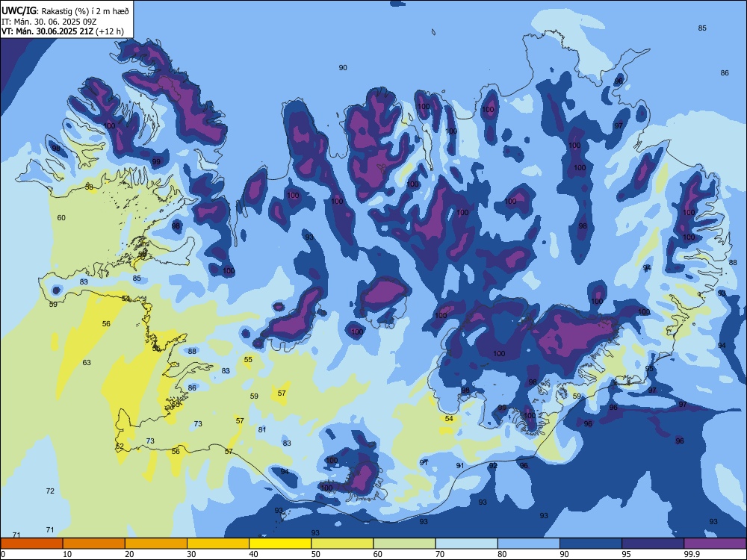Click the 80–90 medium blue legend swatch

click(x=529, y=544)
